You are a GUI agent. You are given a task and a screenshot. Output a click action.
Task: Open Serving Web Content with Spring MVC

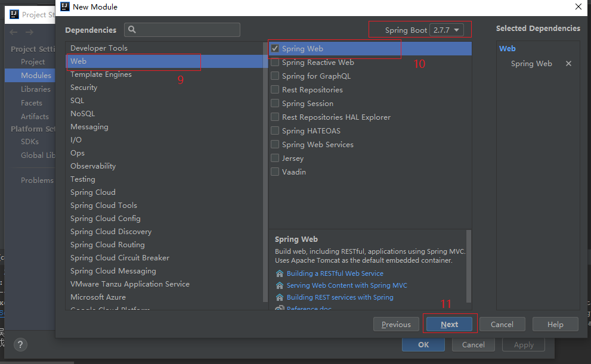(346, 285)
